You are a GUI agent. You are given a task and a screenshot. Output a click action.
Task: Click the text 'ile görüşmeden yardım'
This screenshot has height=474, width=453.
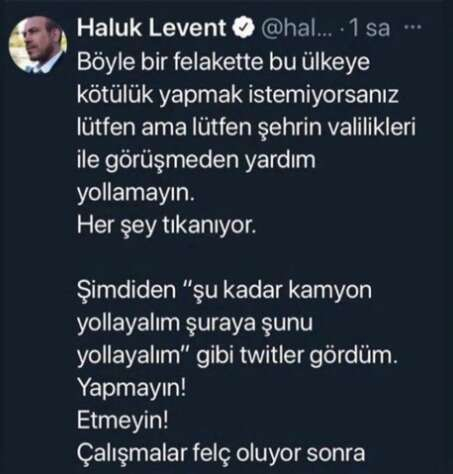click(x=196, y=161)
